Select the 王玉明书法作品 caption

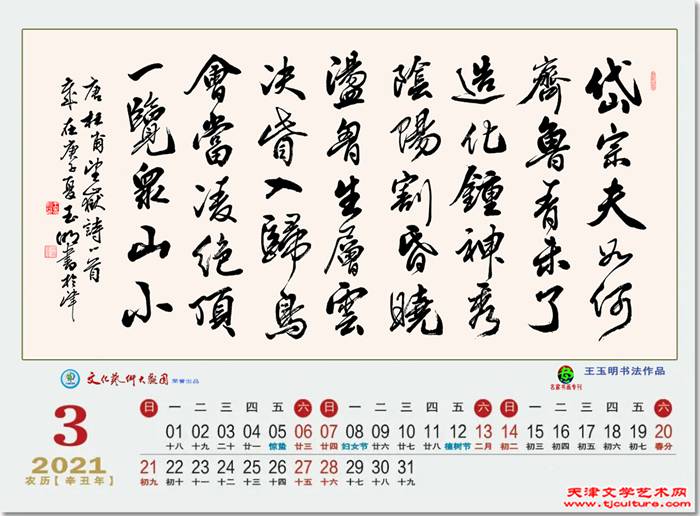[x=625, y=371]
